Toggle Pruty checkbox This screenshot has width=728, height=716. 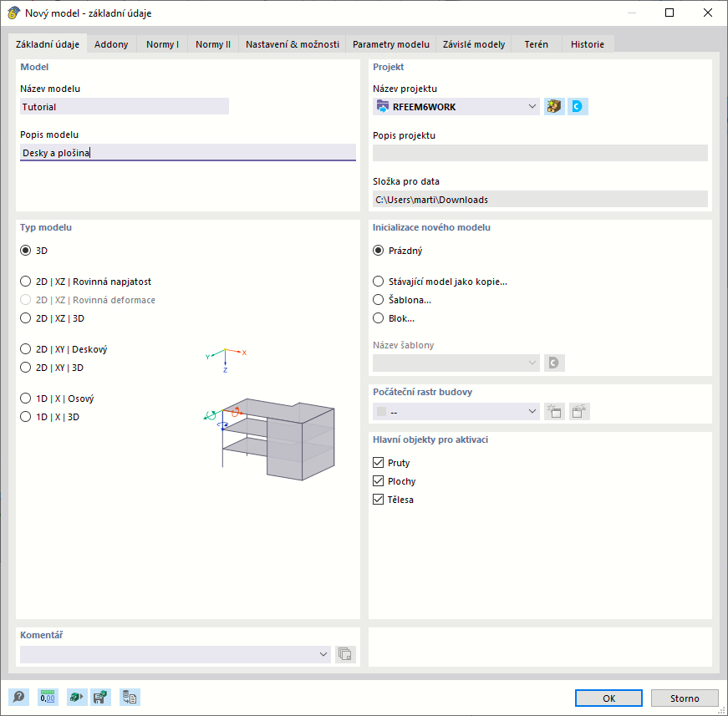[x=379, y=463]
